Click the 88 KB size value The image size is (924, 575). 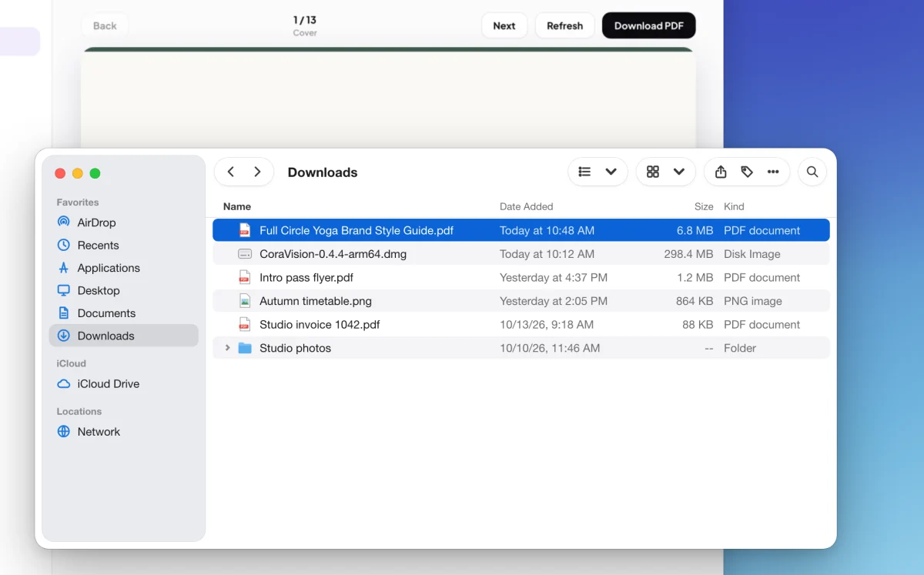[698, 324]
